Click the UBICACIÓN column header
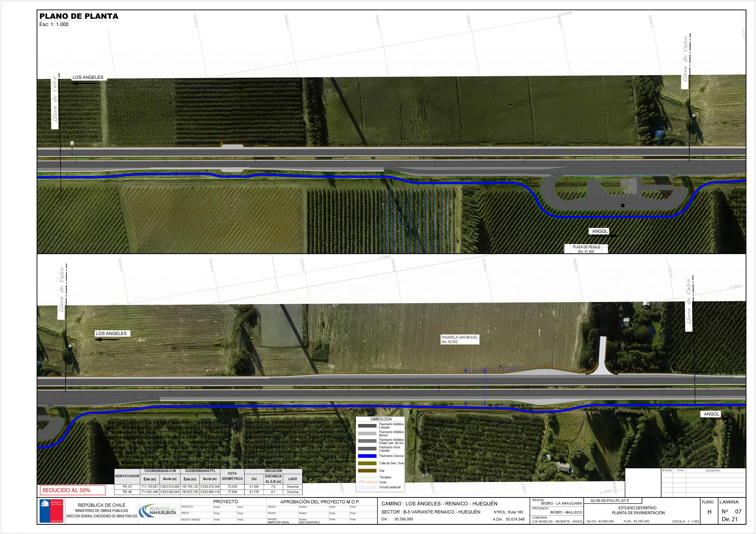The image size is (756, 534). coord(273,471)
